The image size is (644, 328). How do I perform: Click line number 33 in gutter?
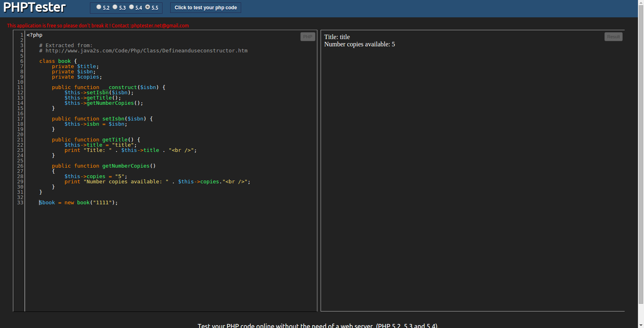pos(20,203)
